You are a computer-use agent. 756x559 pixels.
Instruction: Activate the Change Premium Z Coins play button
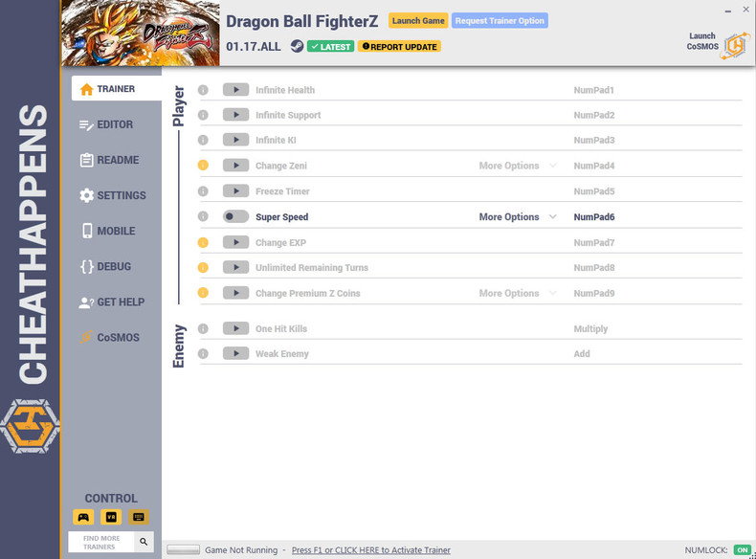pos(235,293)
